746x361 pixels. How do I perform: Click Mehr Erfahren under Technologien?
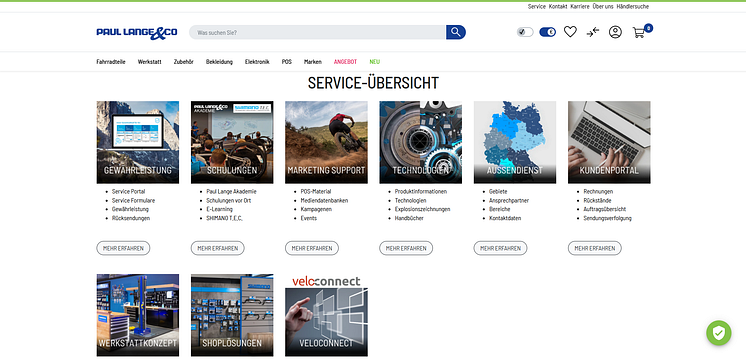[x=406, y=248]
